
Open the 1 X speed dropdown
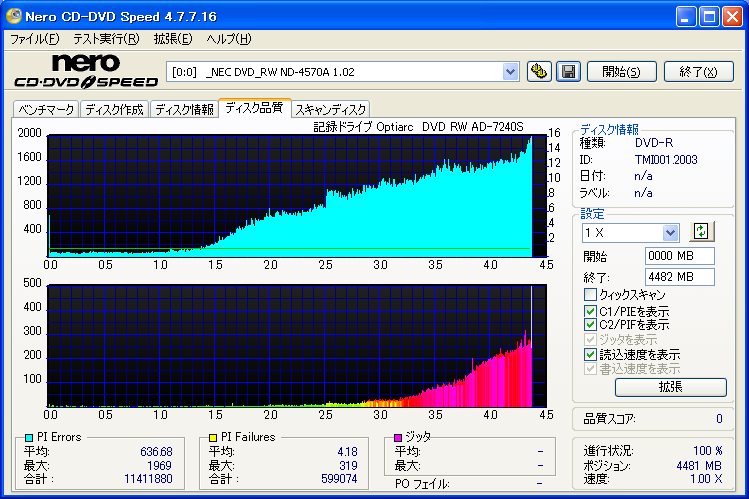(670, 233)
